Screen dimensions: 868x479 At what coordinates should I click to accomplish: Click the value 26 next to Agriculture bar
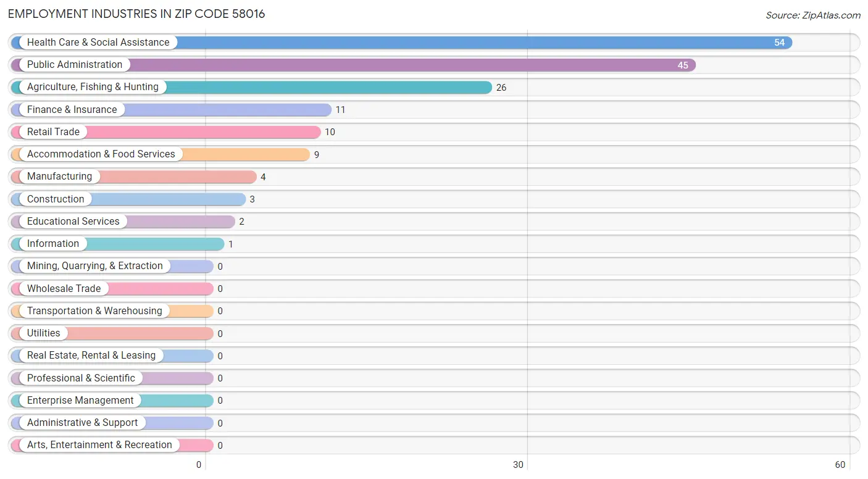coord(501,88)
